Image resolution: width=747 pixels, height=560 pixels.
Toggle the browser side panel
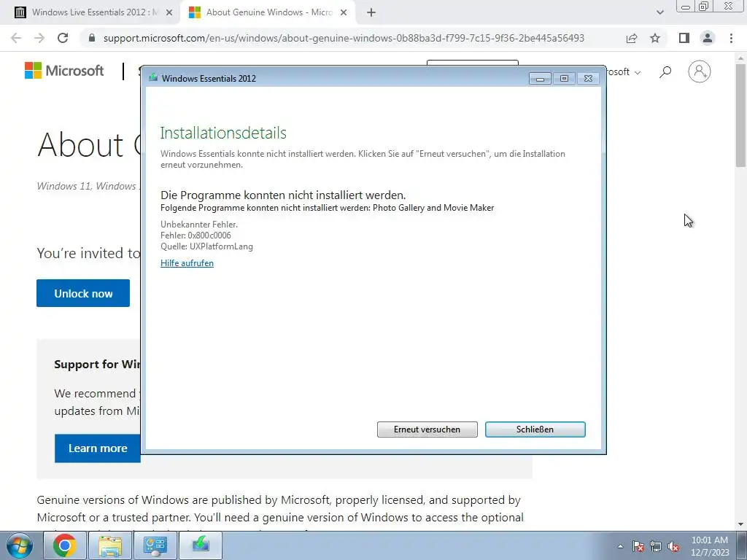pyautogui.click(x=684, y=38)
